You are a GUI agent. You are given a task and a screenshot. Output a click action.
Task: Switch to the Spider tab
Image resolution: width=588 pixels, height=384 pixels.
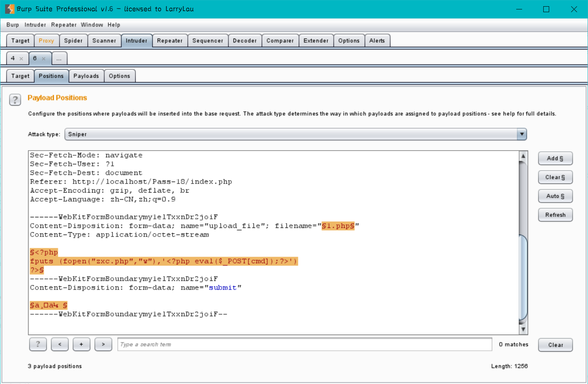[x=73, y=41]
